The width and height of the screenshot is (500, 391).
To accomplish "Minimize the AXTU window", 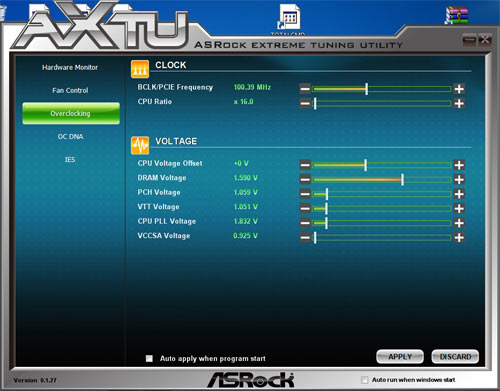I will (469, 40).
